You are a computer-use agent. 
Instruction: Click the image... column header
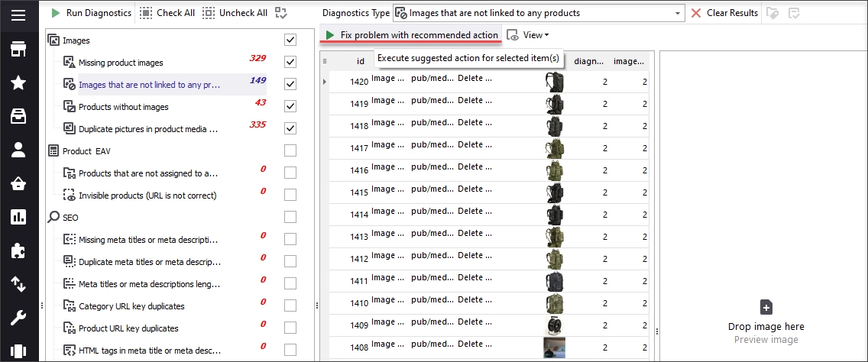pyautogui.click(x=629, y=61)
